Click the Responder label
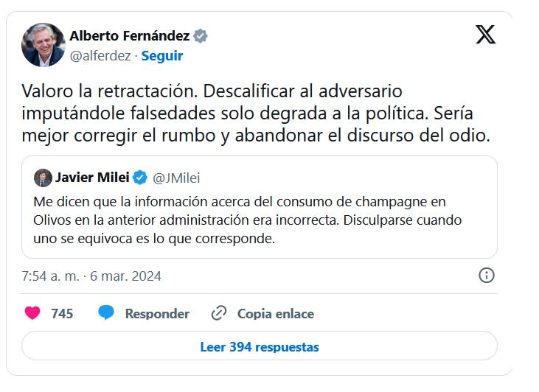This screenshot has width=539, height=392. 157,314
